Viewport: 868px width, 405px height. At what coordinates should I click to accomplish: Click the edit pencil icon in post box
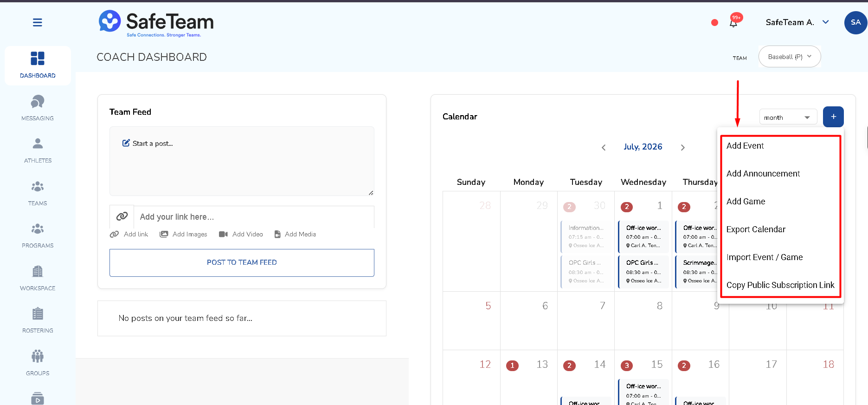coord(126,143)
